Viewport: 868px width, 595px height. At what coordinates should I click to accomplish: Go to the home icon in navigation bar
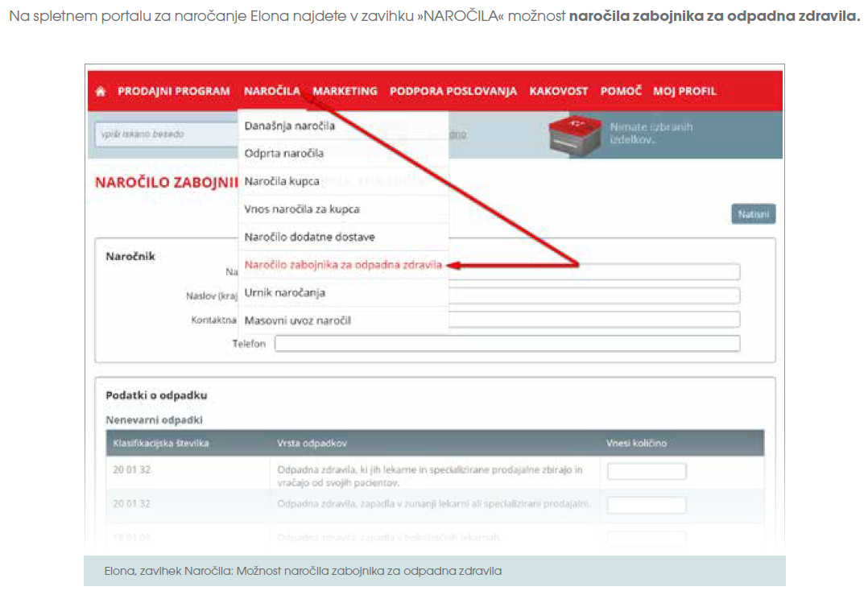(101, 91)
